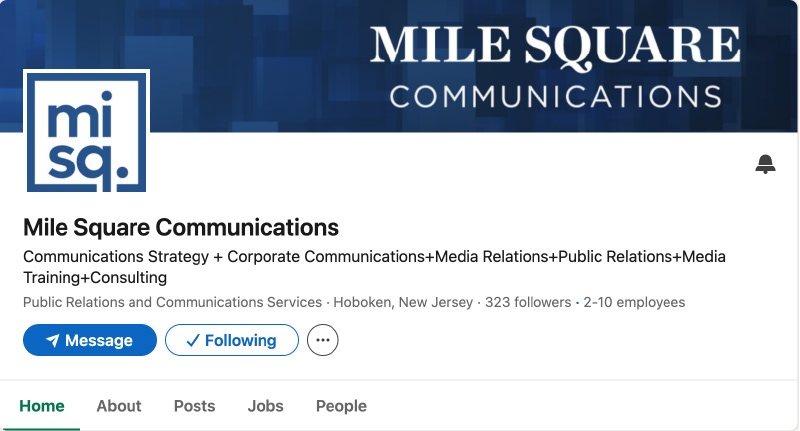Select the Home tab
800x431 pixels.
[x=42, y=406]
